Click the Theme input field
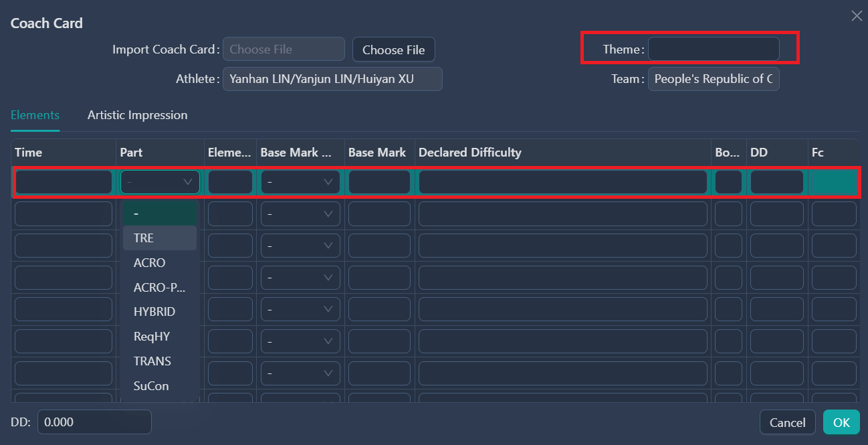This screenshot has height=445, width=868. [714, 49]
